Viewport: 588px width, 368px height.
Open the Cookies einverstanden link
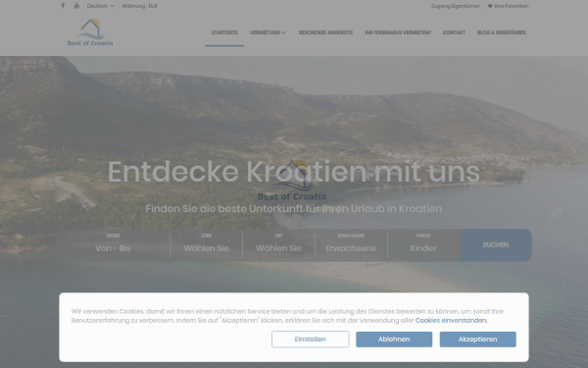tap(451, 320)
